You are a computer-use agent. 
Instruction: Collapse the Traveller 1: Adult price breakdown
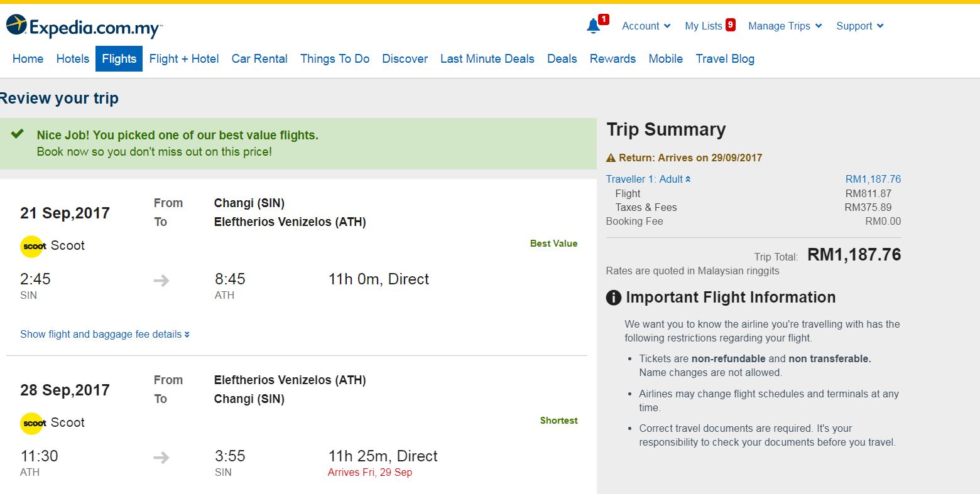pos(648,180)
